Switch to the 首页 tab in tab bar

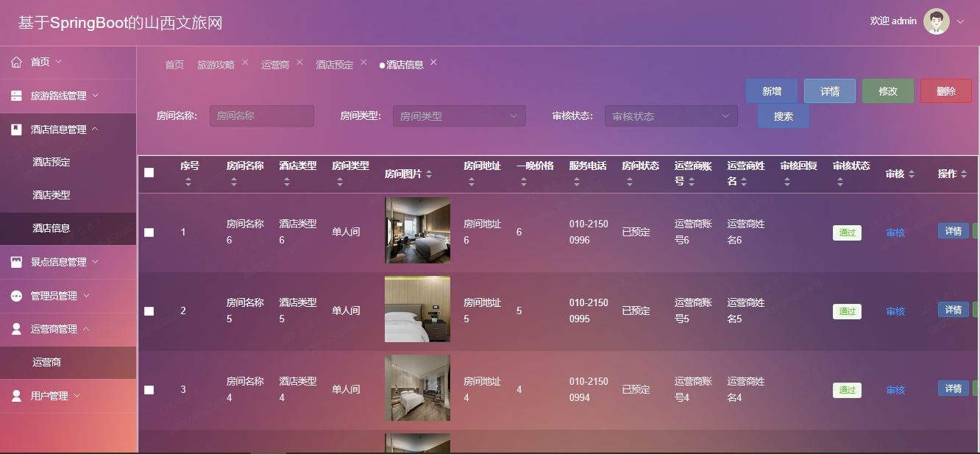click(174, 65)
